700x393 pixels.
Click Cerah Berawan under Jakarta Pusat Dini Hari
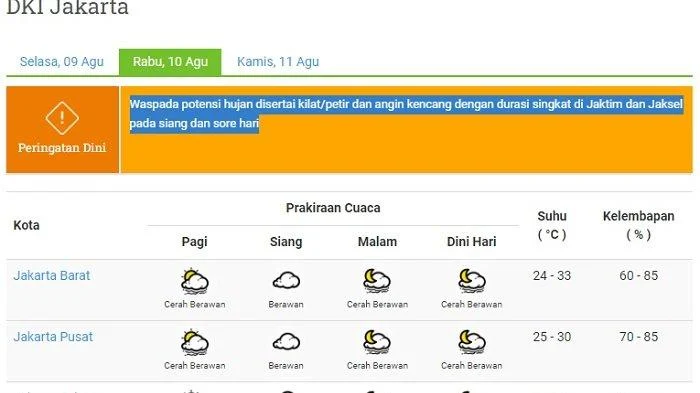coord(471,365)
